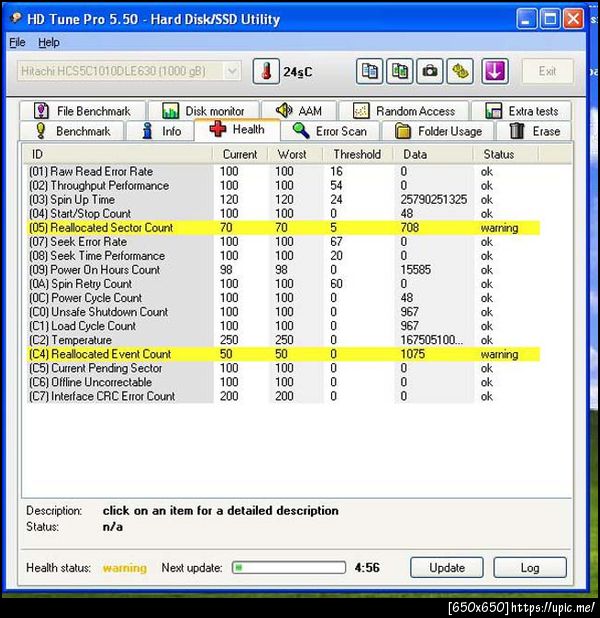
Task: Click the copy info to clipboard icon
Action: pyautogui.click(x=369, y=71)
